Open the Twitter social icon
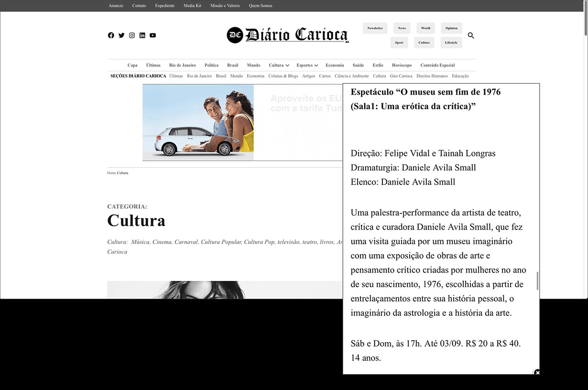The height and width of the screenshot is (390, 588). pos(121,35)
